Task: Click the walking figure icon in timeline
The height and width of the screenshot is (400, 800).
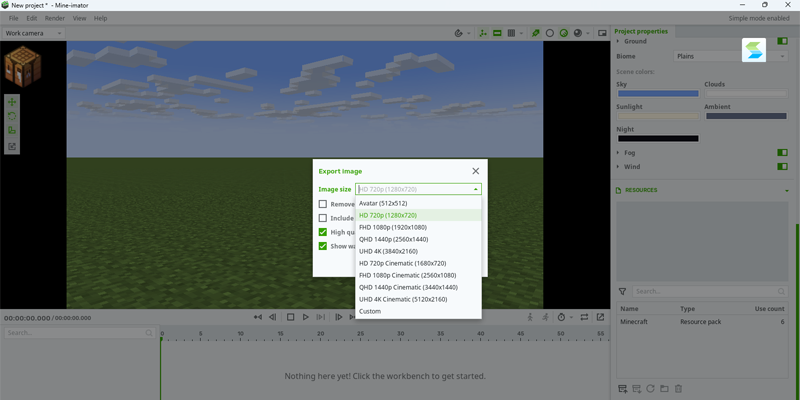Action: [530, 317]
